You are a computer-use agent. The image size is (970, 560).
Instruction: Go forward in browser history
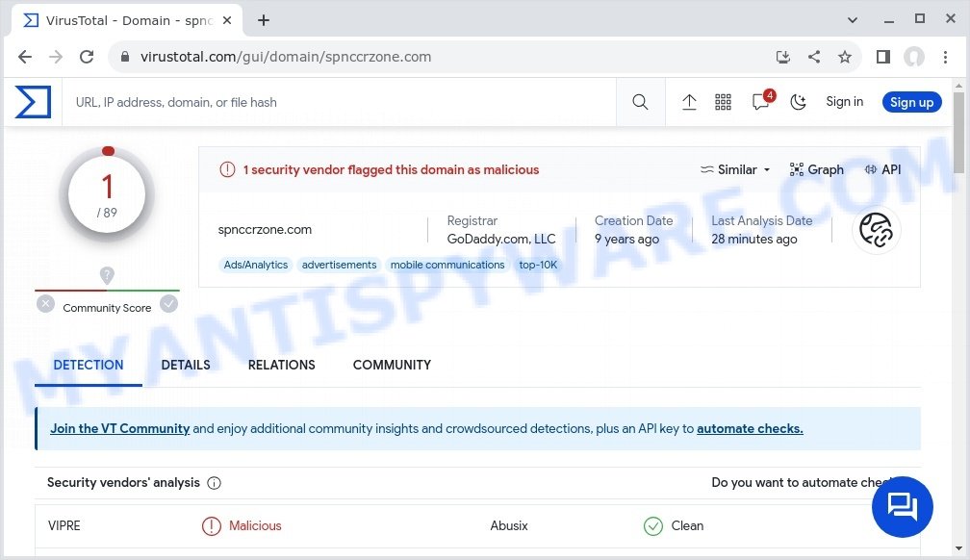pyautogui.click(x=56, y=57)
